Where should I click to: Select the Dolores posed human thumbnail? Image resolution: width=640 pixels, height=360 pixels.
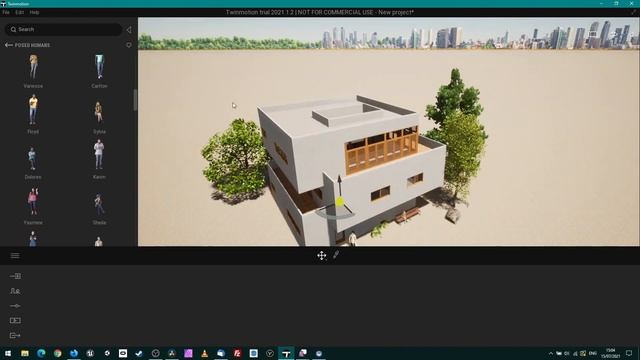32,158
